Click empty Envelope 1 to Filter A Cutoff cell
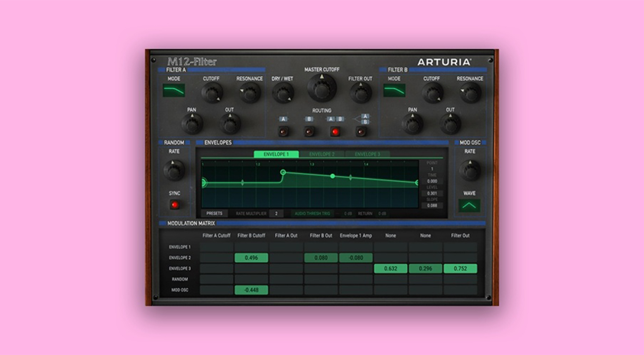The width and height of the screenshot is (644, 355). [x=216, y=247]
